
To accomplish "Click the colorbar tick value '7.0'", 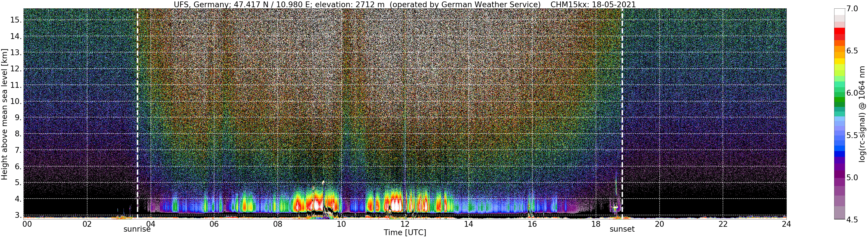I will click(852, 9).
